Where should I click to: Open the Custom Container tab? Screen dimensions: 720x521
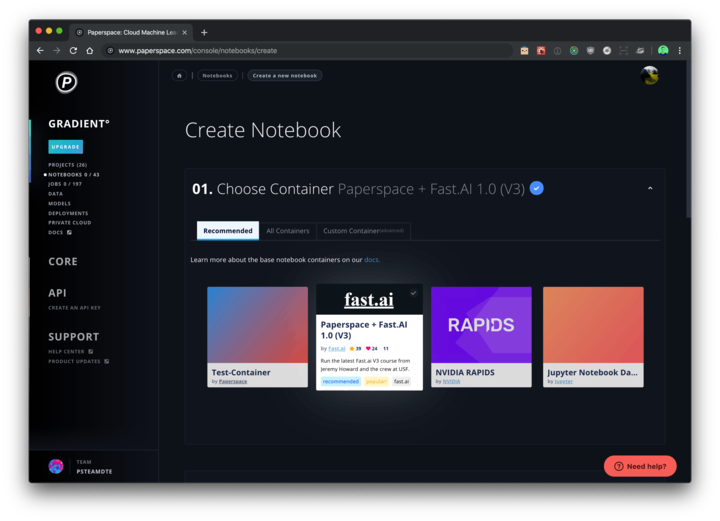click(x=363, y=231)
